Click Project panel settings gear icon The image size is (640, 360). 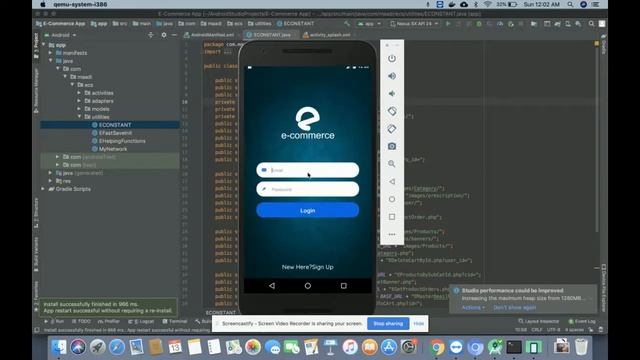[164, 35]
